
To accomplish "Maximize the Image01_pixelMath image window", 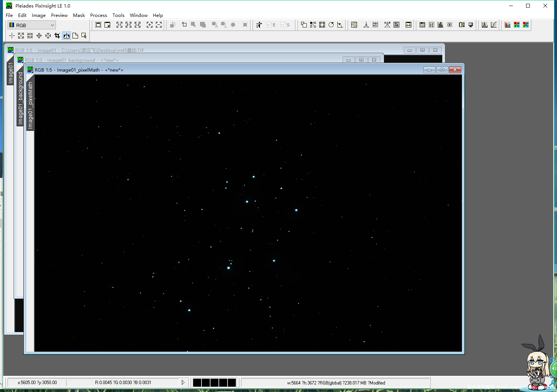I will tap(442, 70).
